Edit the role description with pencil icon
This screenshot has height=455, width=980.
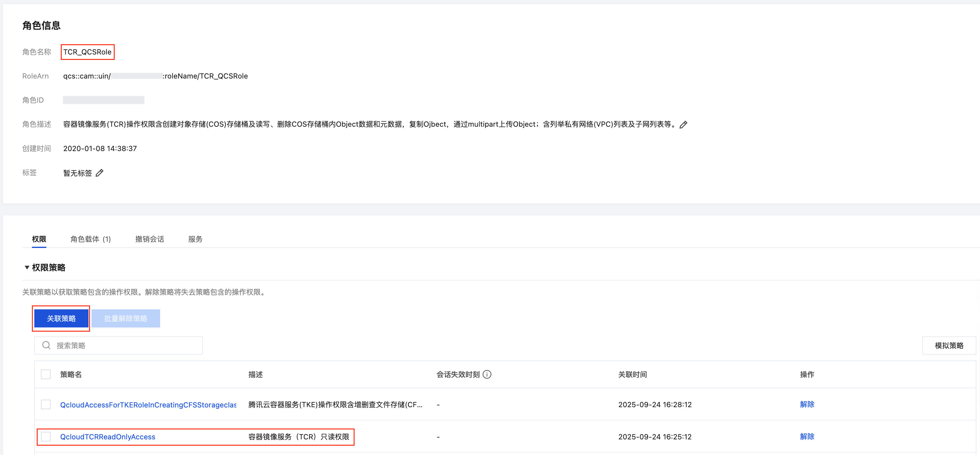click(x=683, y=125)
